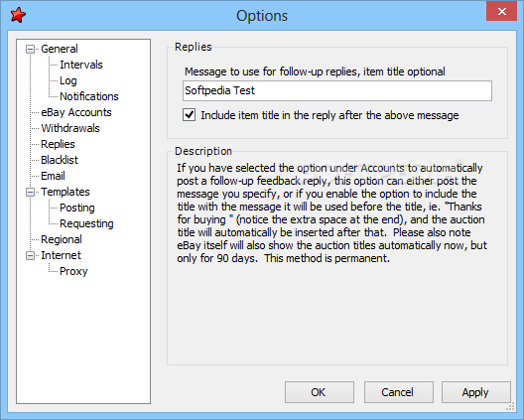Go to eBay Accounts settings
The width and height of the screenshot is (524, 420).
pos(75,112)
